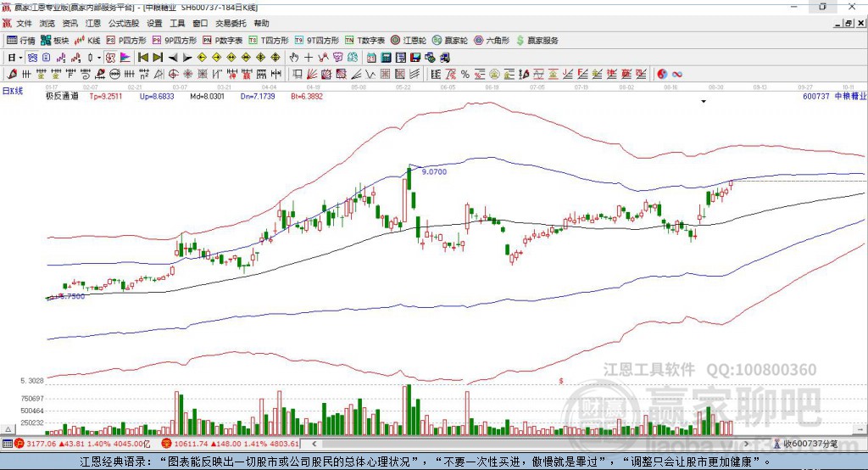Open the 行情 market quotes view
868x470 pixels.
point(21,41)
